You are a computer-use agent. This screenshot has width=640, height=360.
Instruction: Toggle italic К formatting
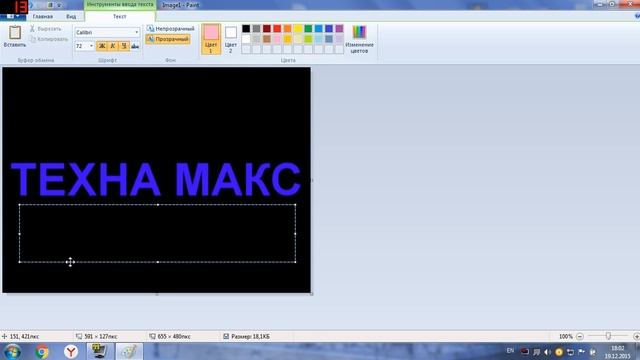click(113, 46)
